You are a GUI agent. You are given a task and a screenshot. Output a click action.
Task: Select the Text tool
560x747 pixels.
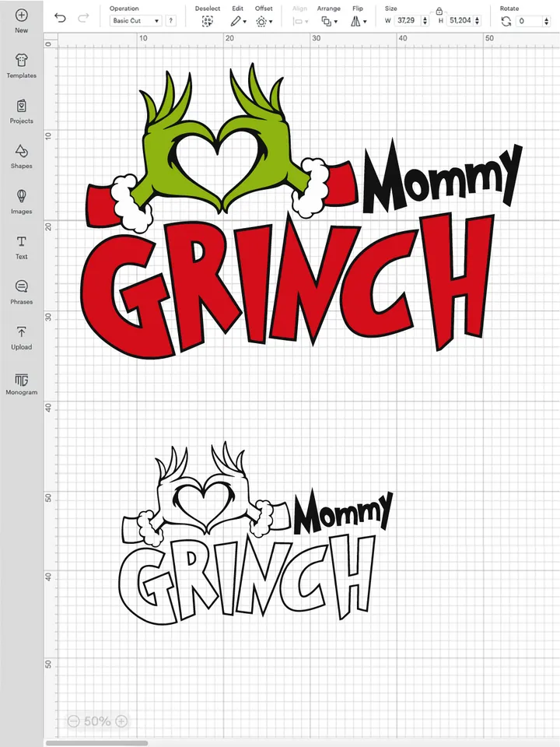click(21, 242)
